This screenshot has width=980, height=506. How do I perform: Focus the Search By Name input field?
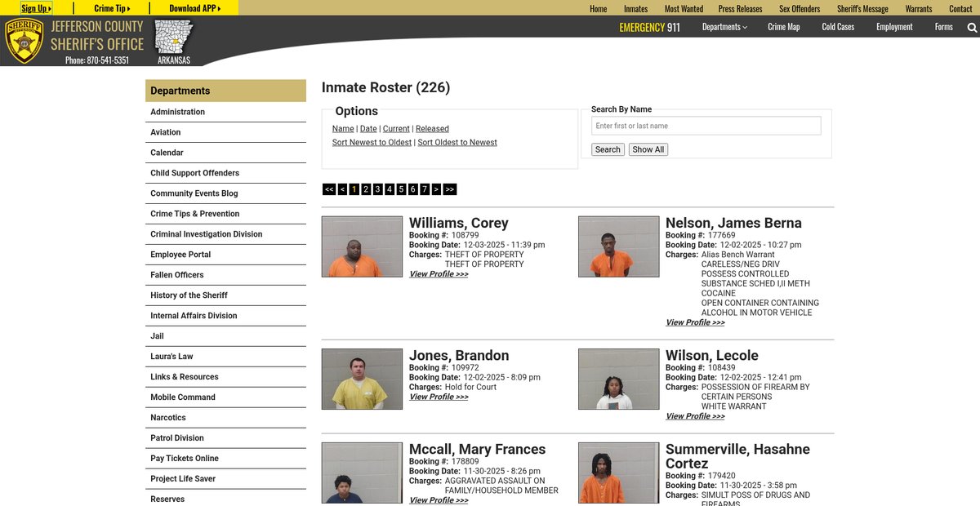pyautogui.click(x=706, y=126)
